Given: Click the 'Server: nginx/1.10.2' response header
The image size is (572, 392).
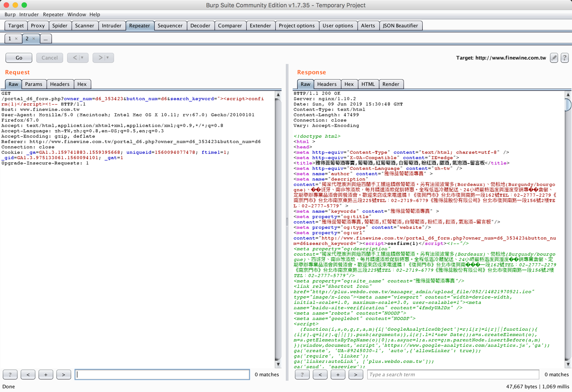Looking at the screenshot, I should coord(325,99).
